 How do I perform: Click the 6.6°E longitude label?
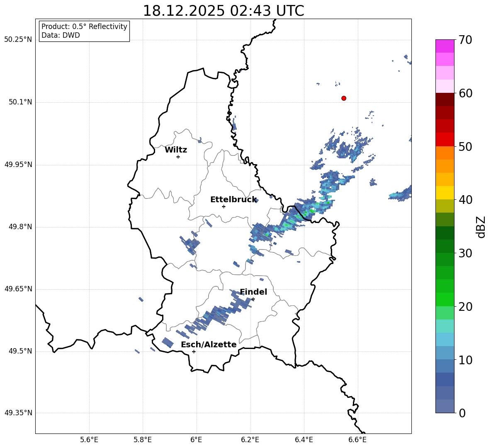click(357, 440)
